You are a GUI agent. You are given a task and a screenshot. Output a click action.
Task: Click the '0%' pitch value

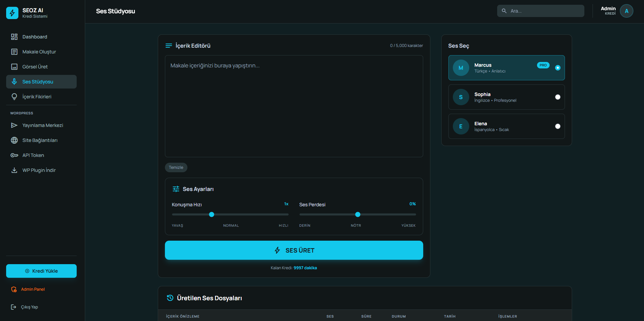(x=413, y=204)
